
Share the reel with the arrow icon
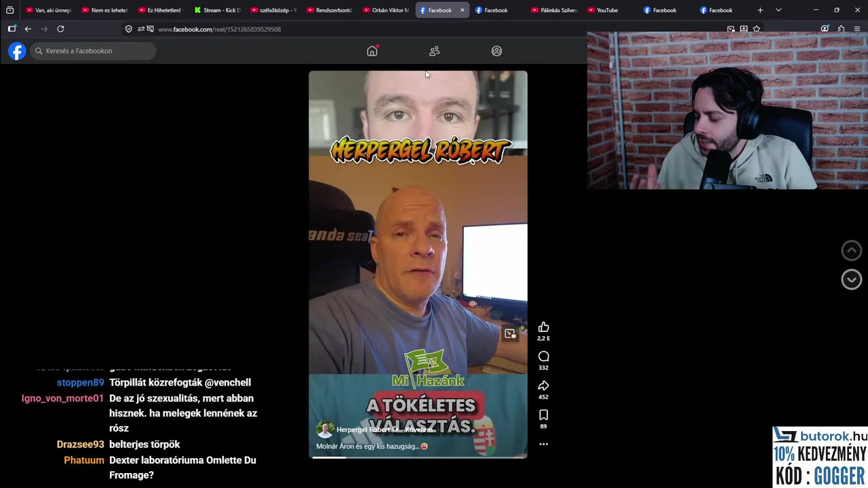coord(543,386)
